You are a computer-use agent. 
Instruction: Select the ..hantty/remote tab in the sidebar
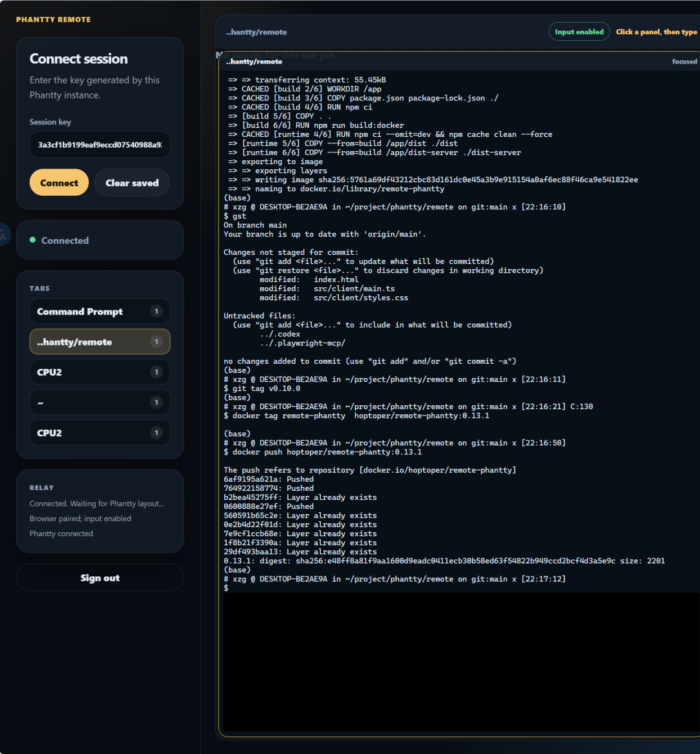click(x=100, y=342)
